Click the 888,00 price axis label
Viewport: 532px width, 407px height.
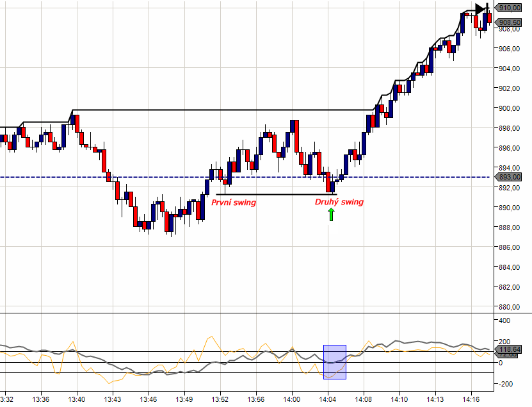tap(509, 228)
